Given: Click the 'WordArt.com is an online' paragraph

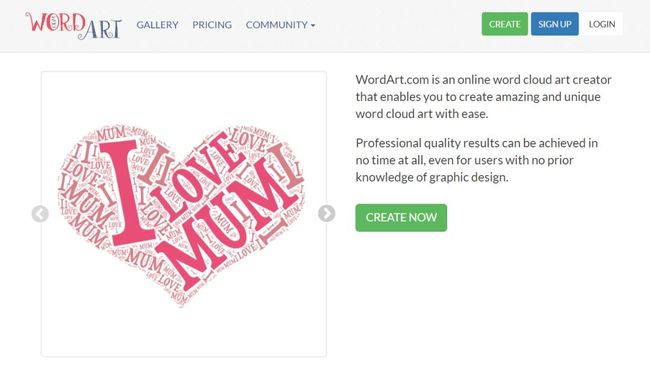Looking at the screenshot, I should (483, 97).
